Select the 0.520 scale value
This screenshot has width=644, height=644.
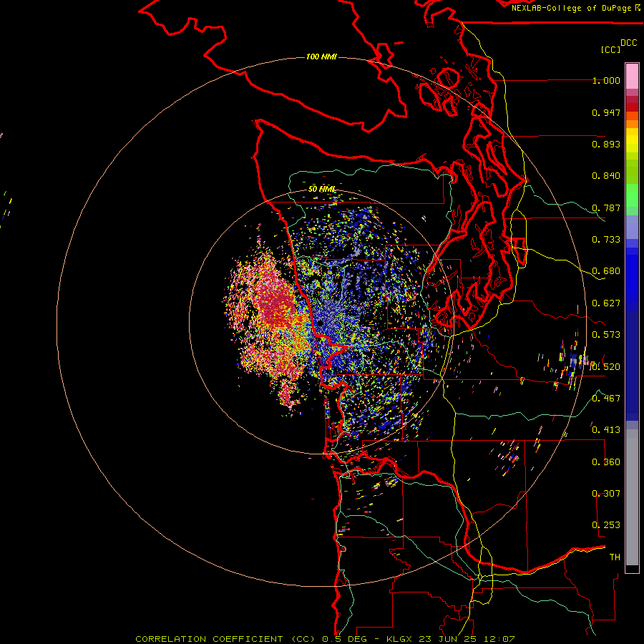coord(606,367)
